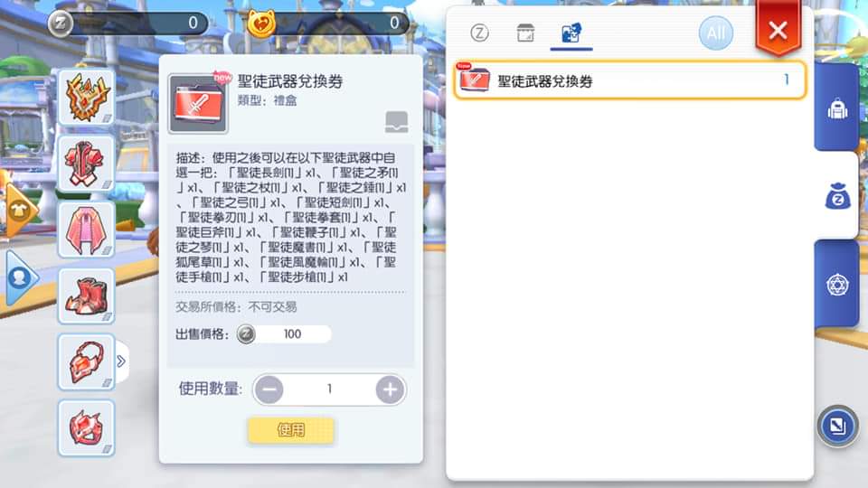Viewport: 868px width, 488px height.
Task: Switch to the shop storefront tab
Action: [525, 33]
